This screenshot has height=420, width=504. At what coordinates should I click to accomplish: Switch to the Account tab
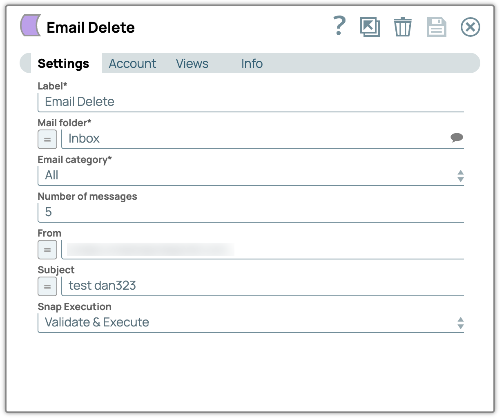[132, 64]
